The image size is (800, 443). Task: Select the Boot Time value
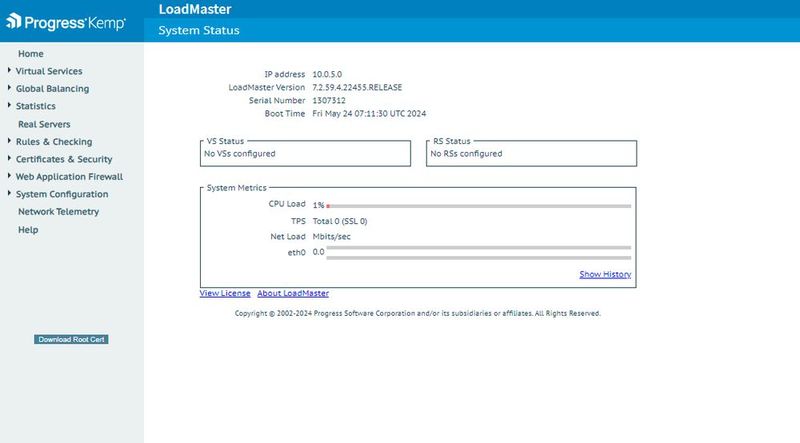coord(369,113)
